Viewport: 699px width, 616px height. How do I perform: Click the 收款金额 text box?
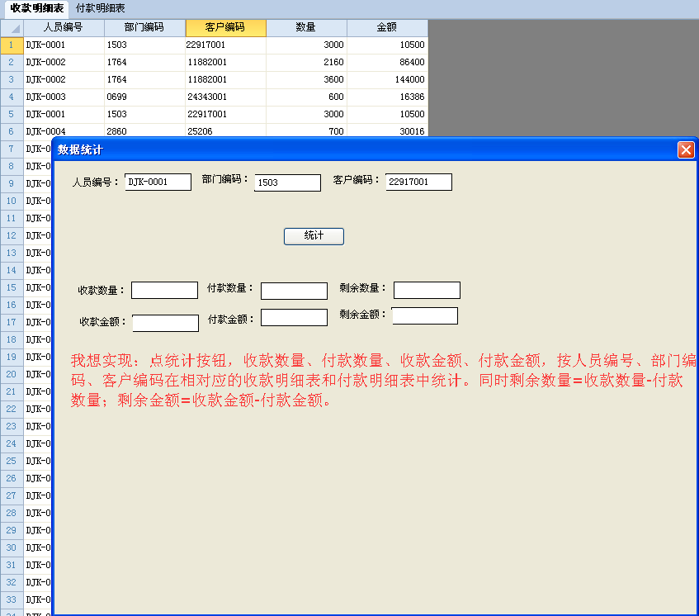[165, 323]
